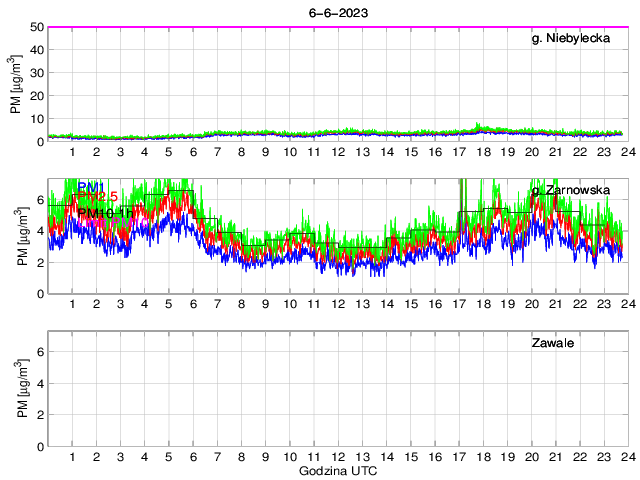Click the red PM2.5 legend entry
The image size is (640, 480).
tap(97, 197)
